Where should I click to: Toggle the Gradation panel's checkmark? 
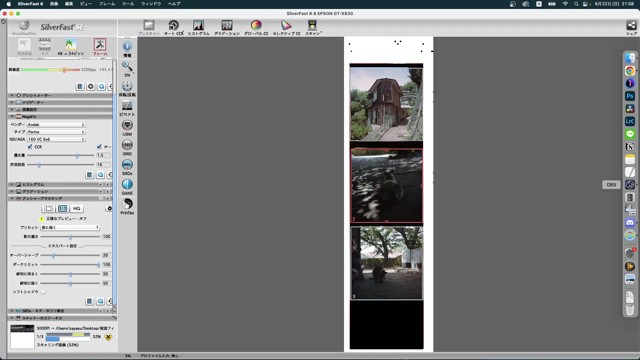[101, 191]
